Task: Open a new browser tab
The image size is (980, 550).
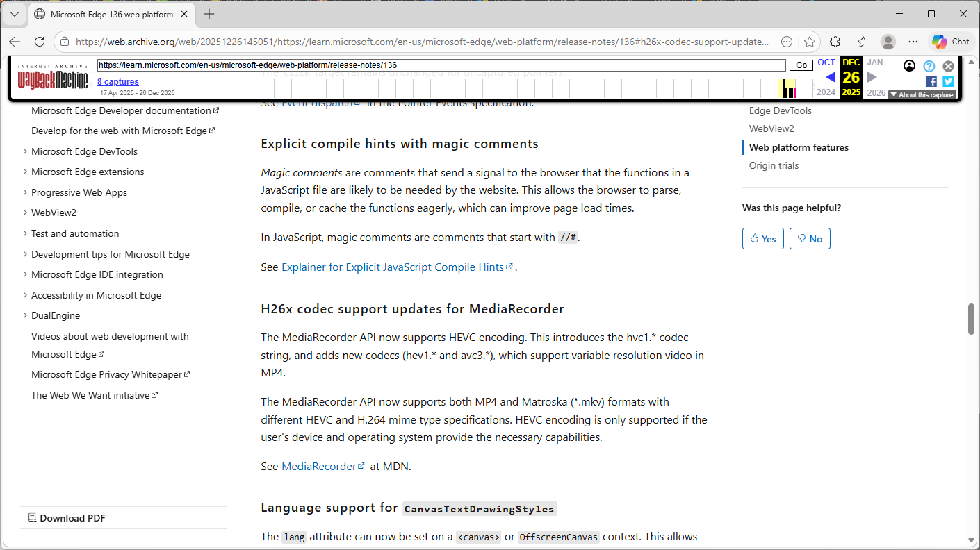Action: tap(209, 14)
